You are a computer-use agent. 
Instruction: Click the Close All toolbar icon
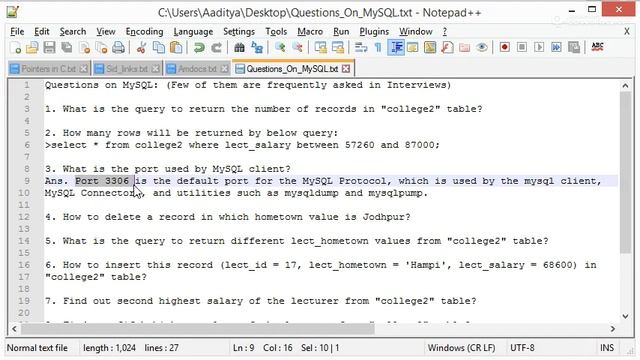(x=101, y=48)
